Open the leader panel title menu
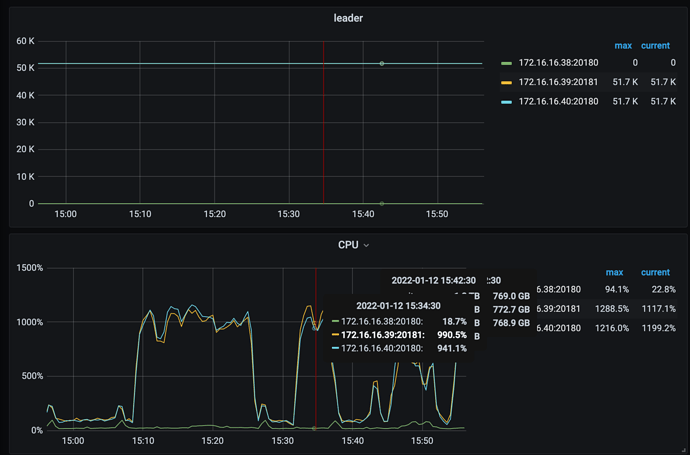This screenshot has width=690, height=455. [348, 18]
